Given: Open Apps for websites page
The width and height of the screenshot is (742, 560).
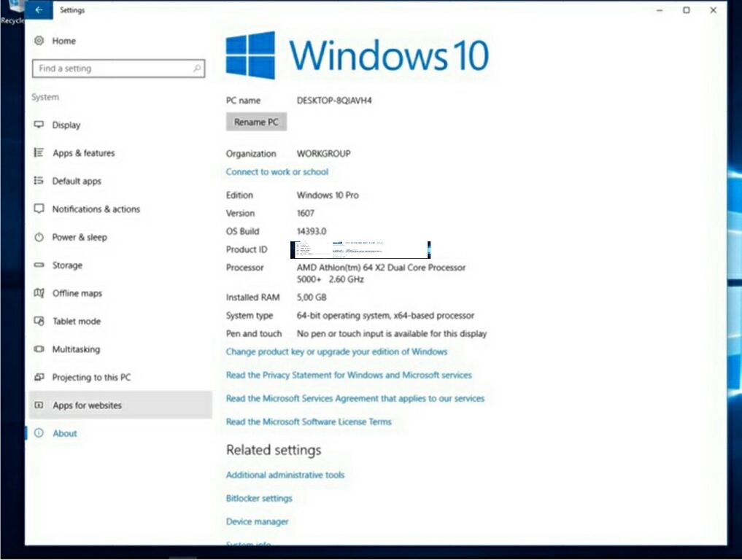Looking at the screenshot, I should coord(120,405).
